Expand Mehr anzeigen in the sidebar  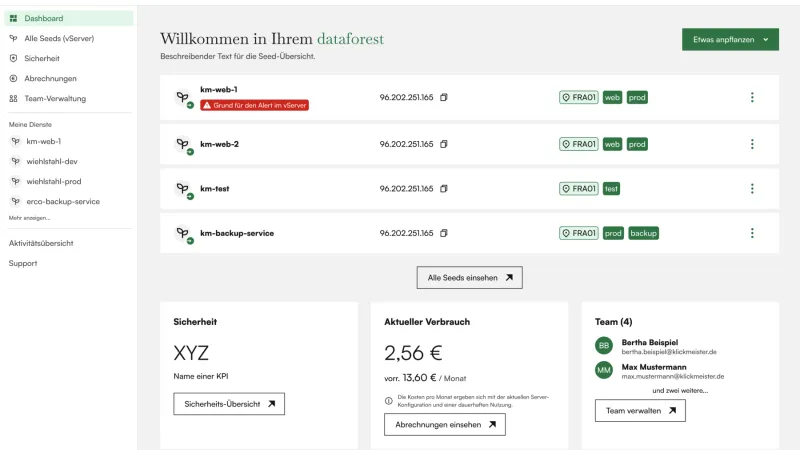[29, 217]
